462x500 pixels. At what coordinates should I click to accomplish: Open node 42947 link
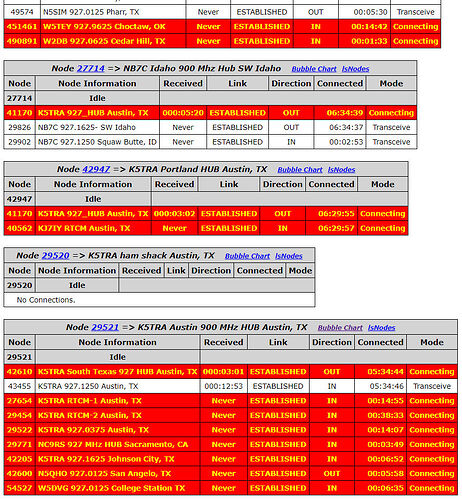[96, 169]
